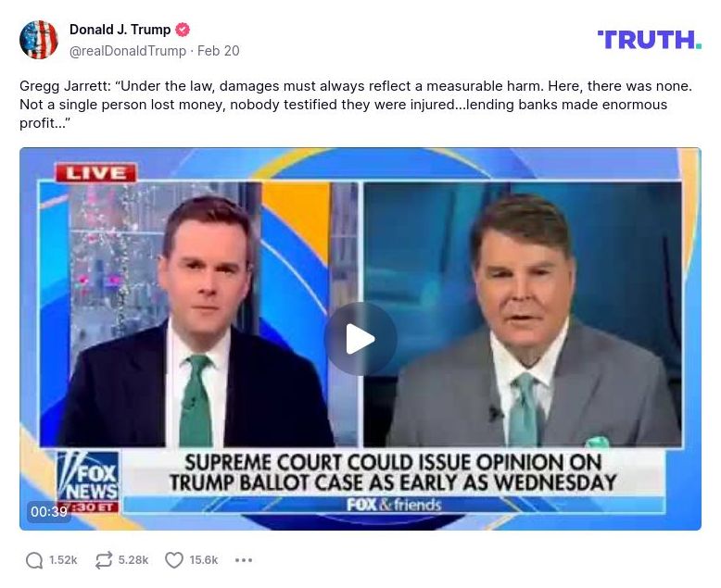Tap the ReTruth repost icon
This screenshot has width=721, height=588.
tap(104, 560)
